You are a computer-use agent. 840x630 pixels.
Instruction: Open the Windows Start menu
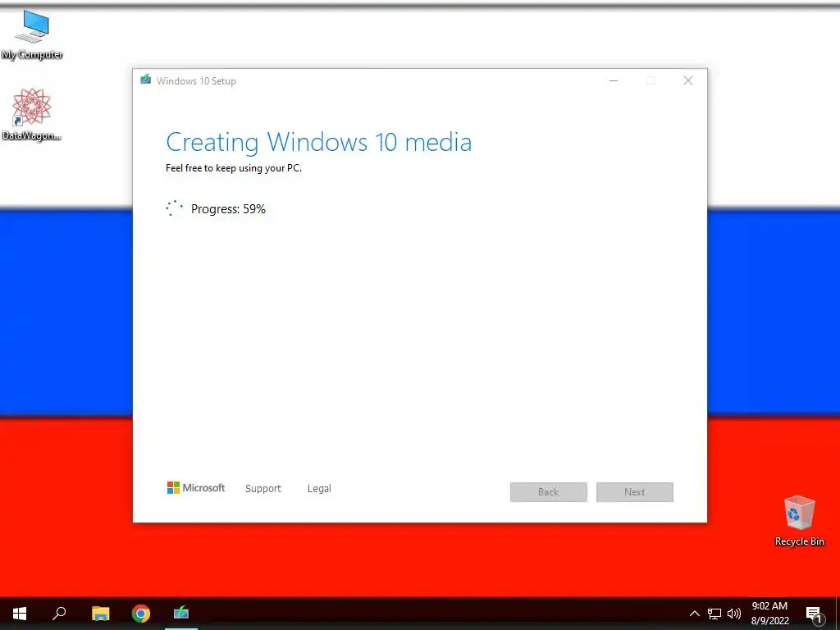20,614
